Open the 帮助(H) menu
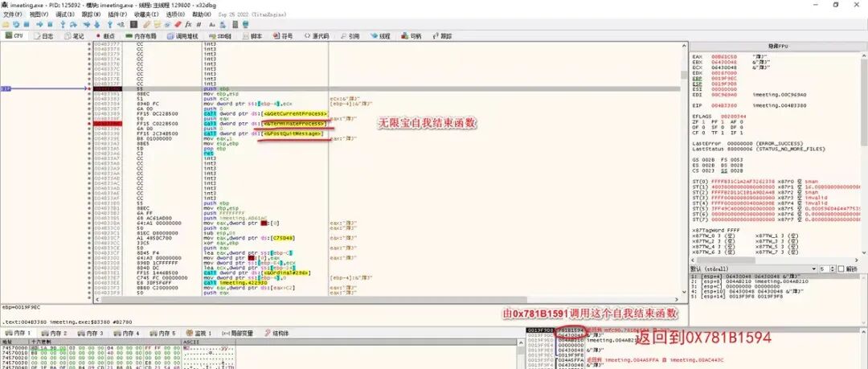Image resolution: width=868 pixels, height=369 pixels. pyautogui.click(x=202, y=14)
